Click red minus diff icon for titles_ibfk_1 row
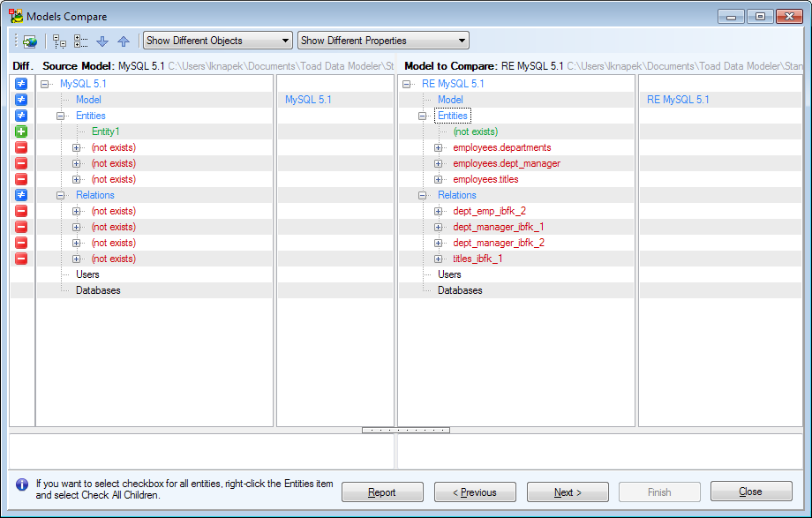 pos(21,259)
